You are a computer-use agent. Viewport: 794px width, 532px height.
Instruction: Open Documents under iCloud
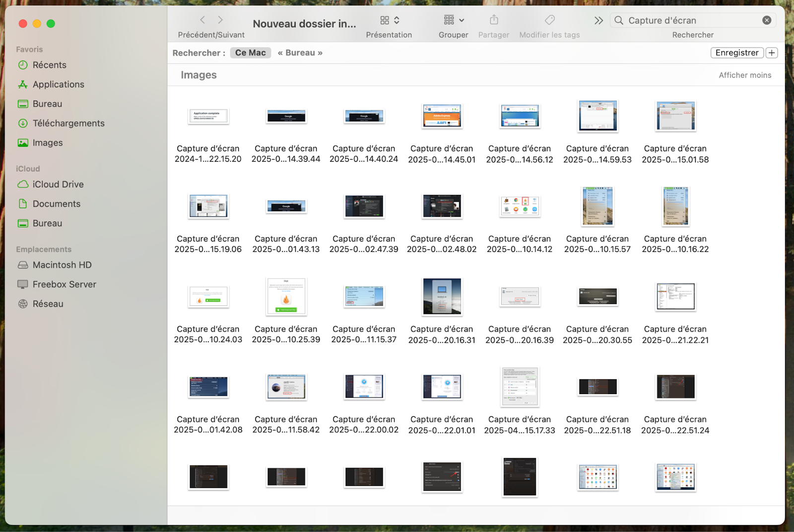tap(56, 203)
